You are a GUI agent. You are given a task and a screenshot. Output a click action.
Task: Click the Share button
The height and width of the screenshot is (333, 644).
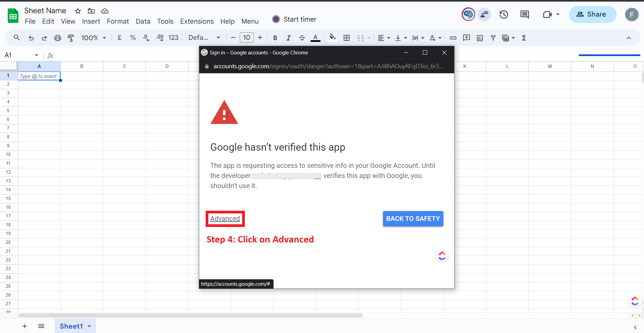click(592, 15)
